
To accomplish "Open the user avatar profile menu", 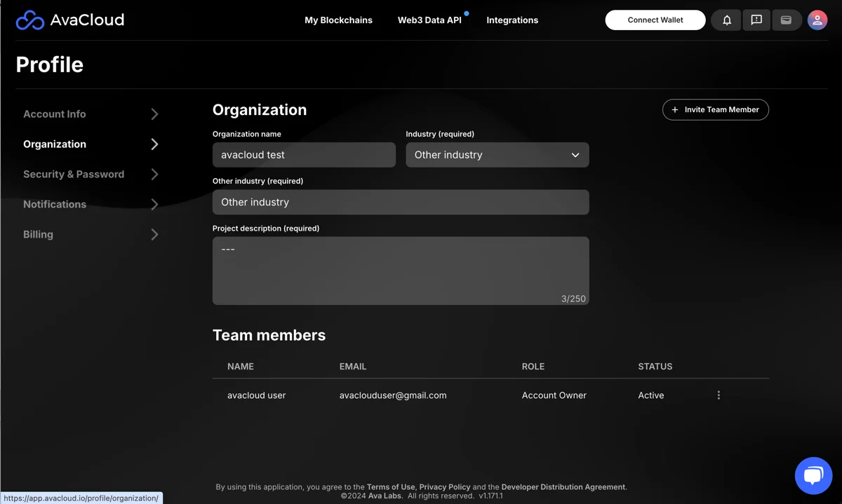I will [x=817, y=20].
